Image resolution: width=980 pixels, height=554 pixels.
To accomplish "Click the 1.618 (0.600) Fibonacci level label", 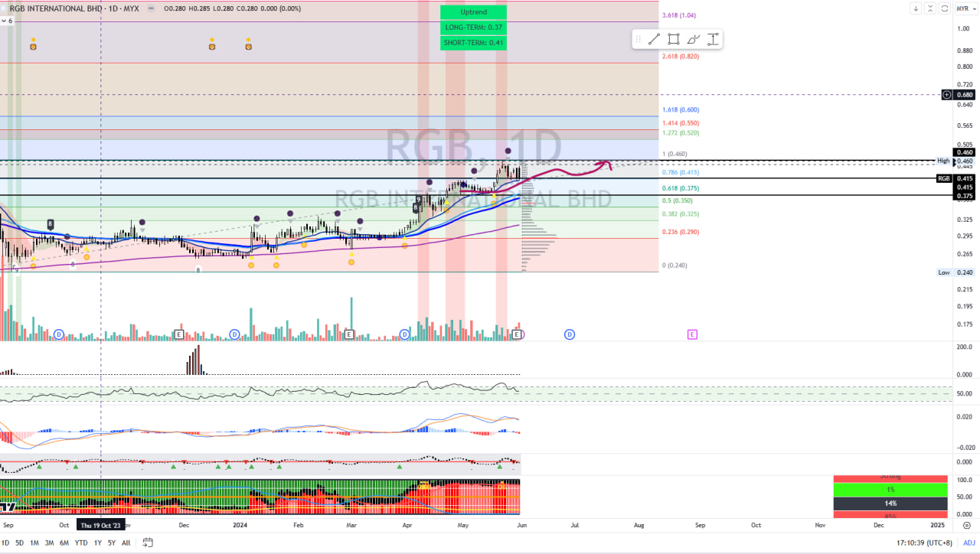I will [681, 110].
